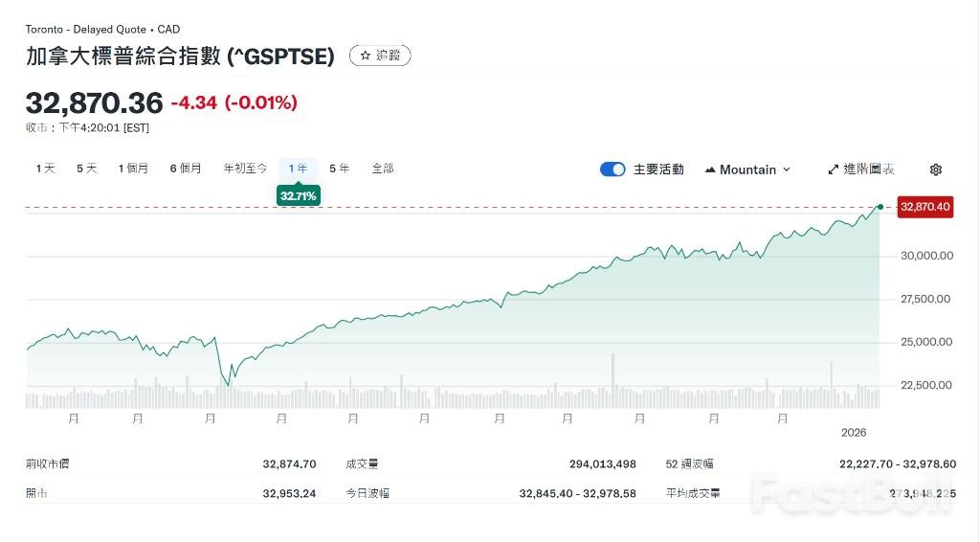The width and height of the screenshot is (980, 542).
Task: Select the 年初至今 range tab
Action: [x=245, y=169]
